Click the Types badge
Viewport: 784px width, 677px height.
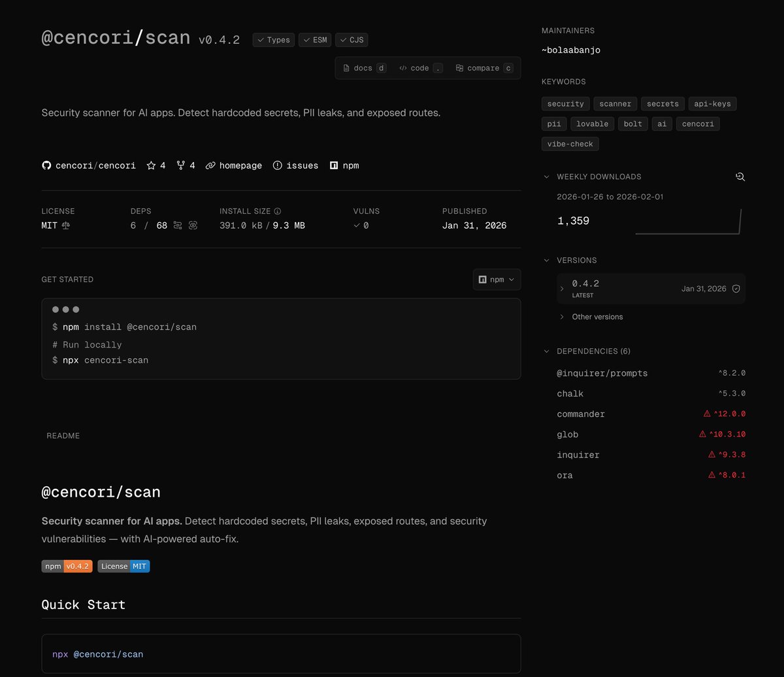pos(274,40)
